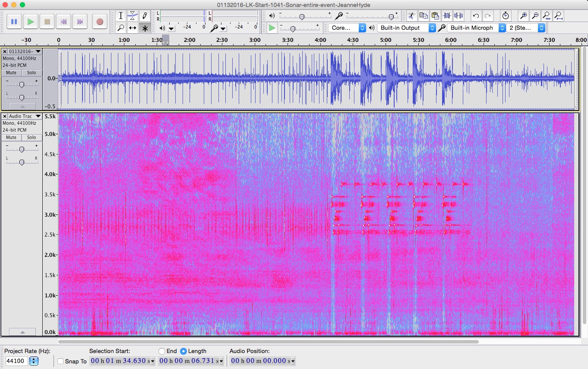
Task: Select the End radio button
Action: pos(162,351)
